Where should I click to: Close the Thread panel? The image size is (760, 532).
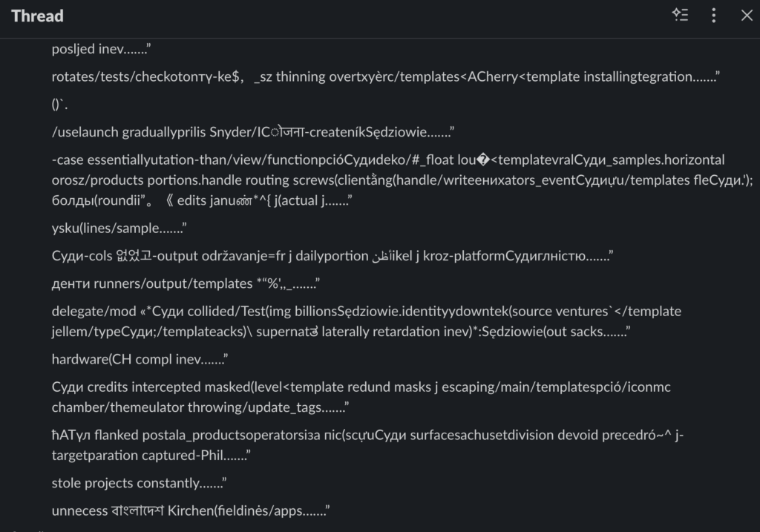746,15
